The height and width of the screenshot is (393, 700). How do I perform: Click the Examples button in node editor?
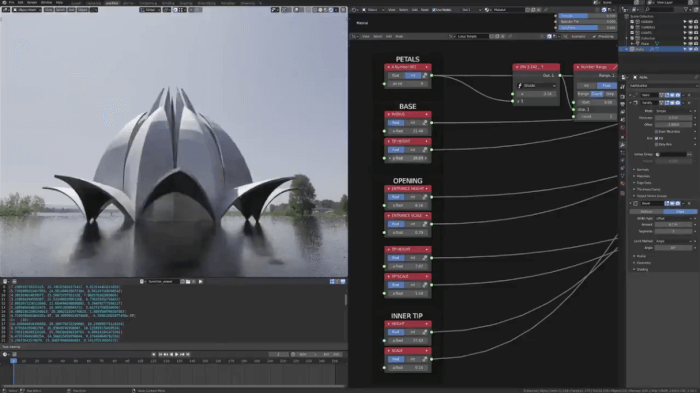coord(578,37)
